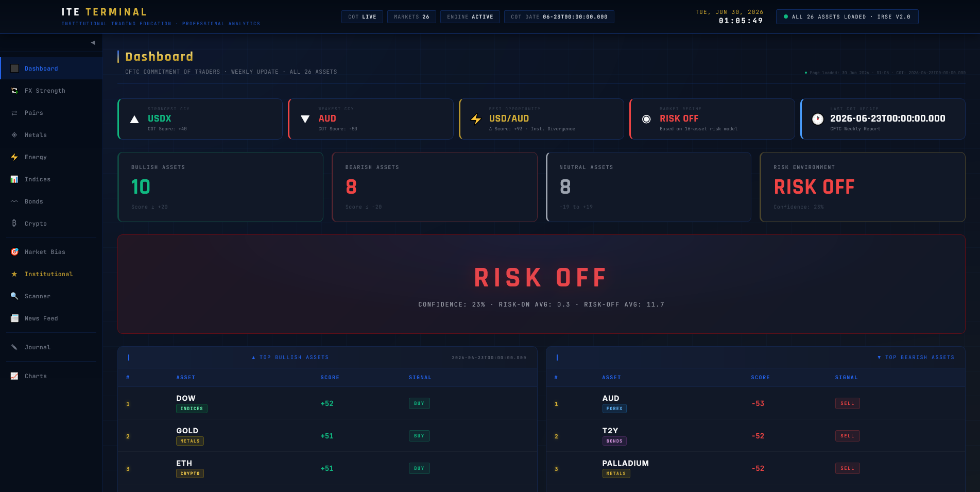Click the CRYPTO tag under ETH
The width and height of the screenshot is (980, 492).
pos(190,473)
